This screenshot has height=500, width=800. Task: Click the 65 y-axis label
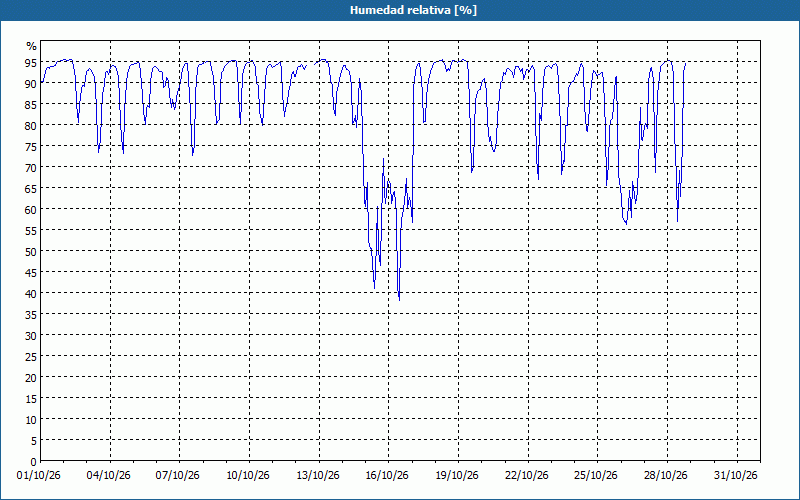[31, 188]
